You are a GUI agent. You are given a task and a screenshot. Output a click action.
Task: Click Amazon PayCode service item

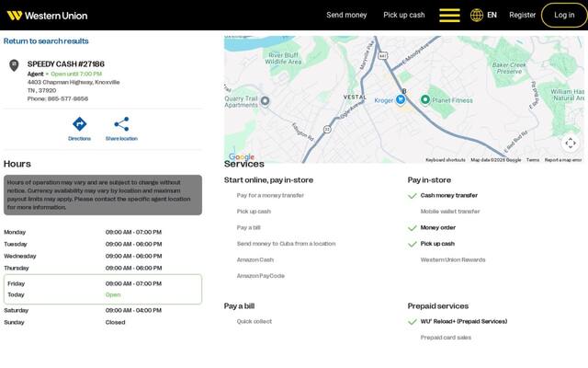click(260, 276)
